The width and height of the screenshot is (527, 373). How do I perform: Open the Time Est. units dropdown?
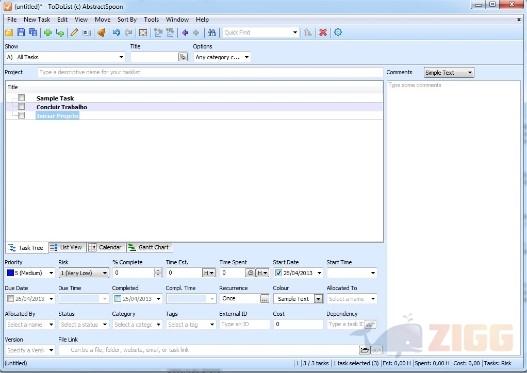[209, 273]
